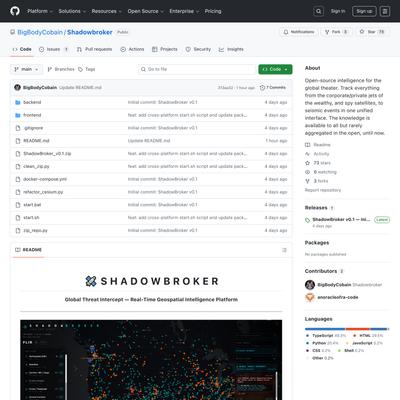Open the green Code dropdown button
Viewport: 400px width, 400px height.
tap(275, 69)
